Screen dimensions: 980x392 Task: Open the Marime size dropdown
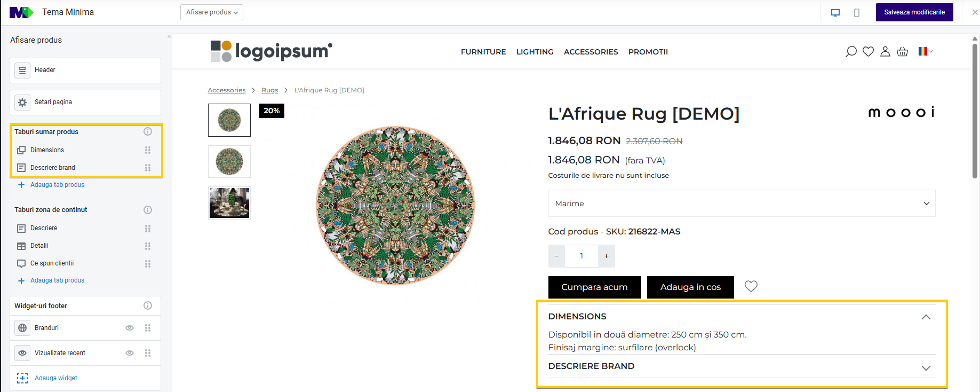tap(742, 203)
